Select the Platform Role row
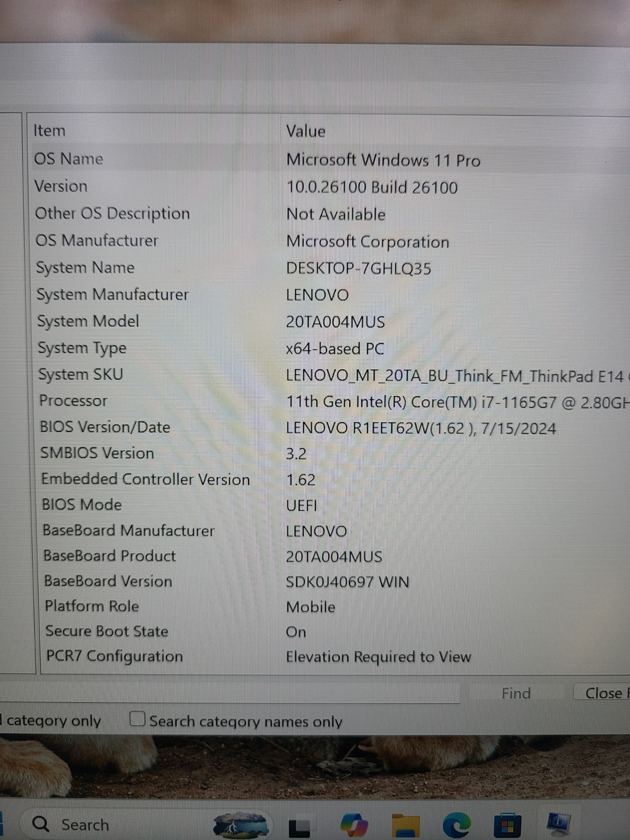This screenshot has width=630, height=840. 331,606
